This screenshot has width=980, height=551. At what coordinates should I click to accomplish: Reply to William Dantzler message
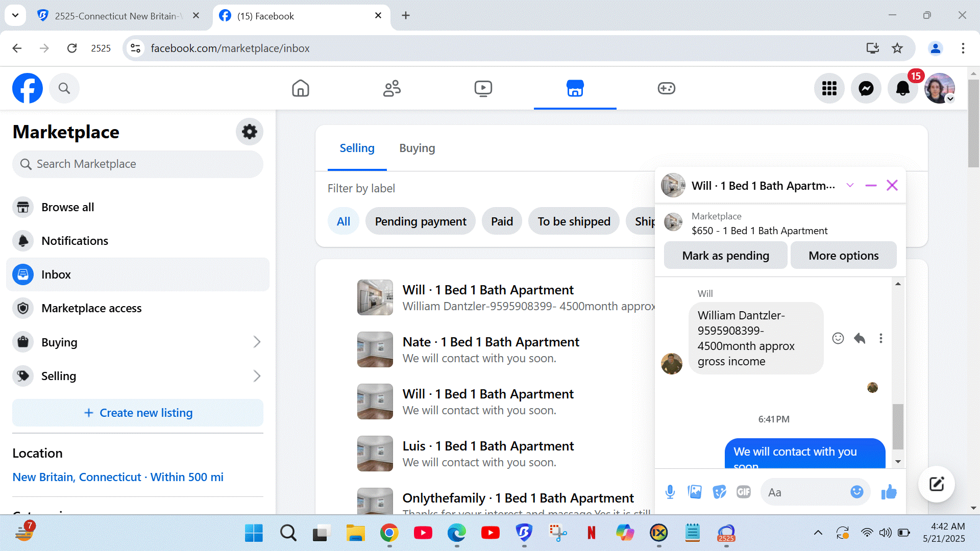860,338
